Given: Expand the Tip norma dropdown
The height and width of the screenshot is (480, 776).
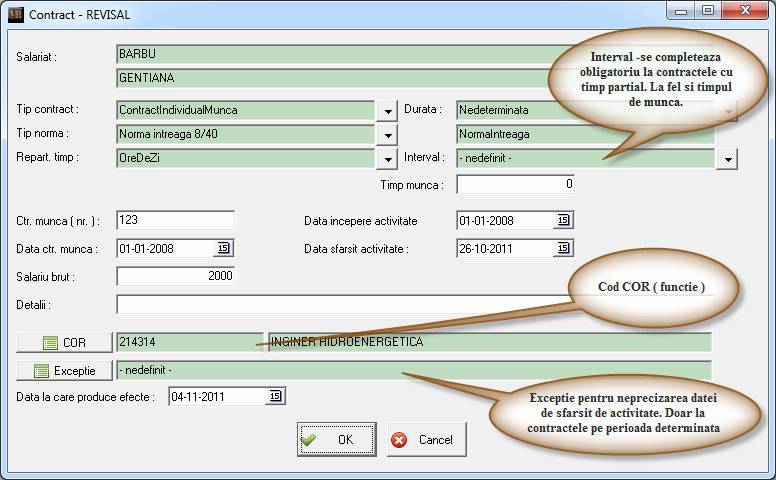Looking at the screenshot, I should click(388, 134).
